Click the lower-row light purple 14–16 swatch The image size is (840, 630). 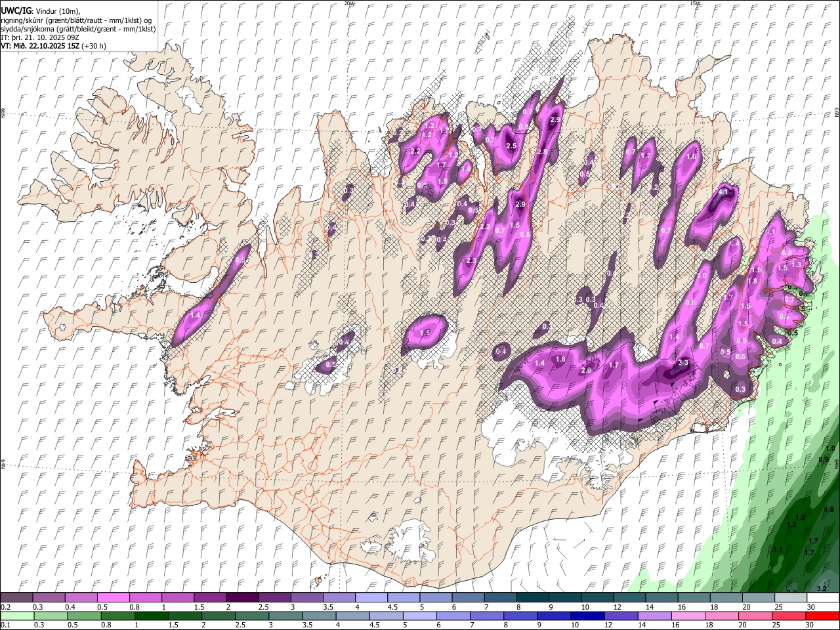[655, 616]
